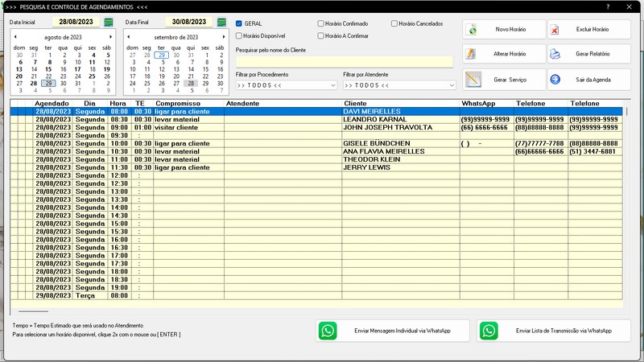Click the setembro de 2023 month title
This screenshot has width=644, height=362.
176,37
